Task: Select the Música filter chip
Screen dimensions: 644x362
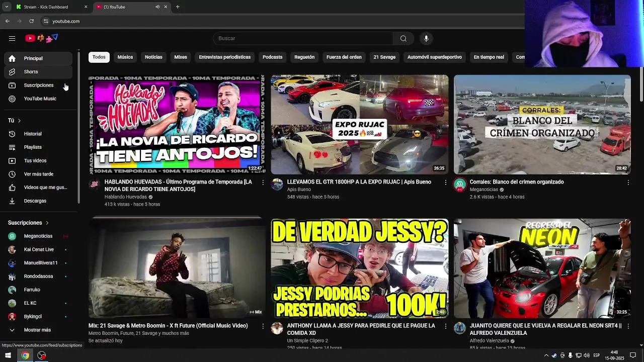Action: [125, 57]
